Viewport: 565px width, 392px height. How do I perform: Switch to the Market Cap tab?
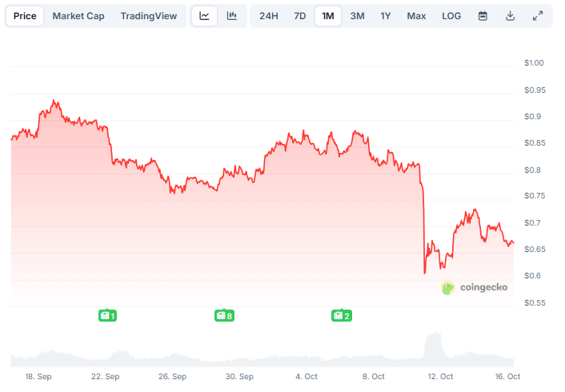click(x=78, y=16)
